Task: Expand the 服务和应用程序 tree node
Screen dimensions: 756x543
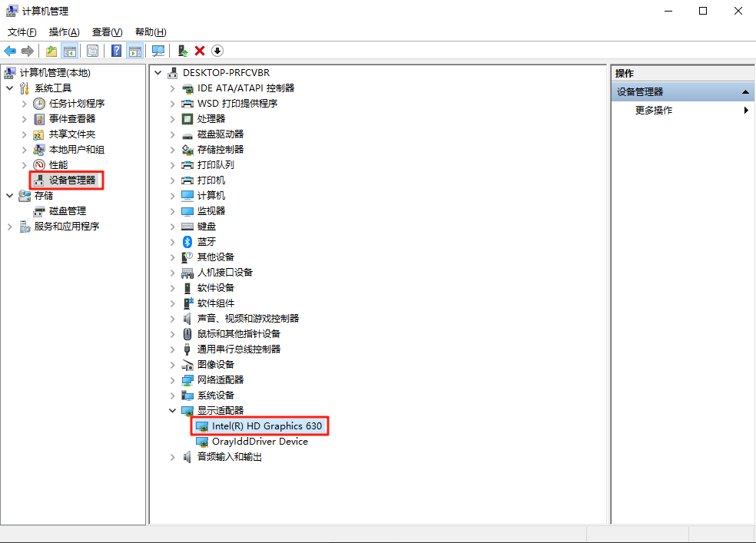Action: click(x=10, y=227)
